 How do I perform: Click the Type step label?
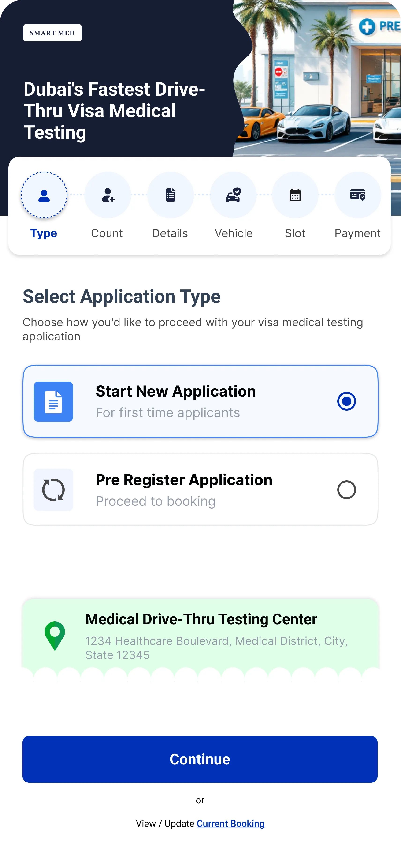coord(44,233)
